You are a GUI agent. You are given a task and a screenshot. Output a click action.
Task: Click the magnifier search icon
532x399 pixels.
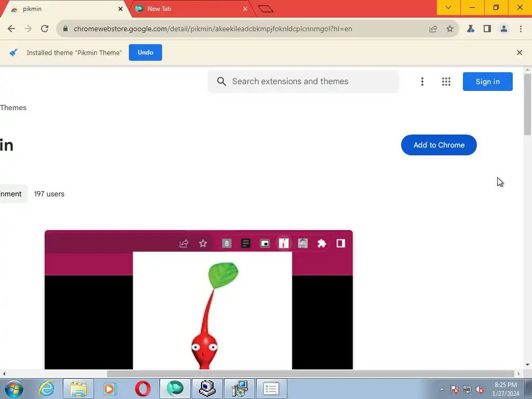pos(221,82)
